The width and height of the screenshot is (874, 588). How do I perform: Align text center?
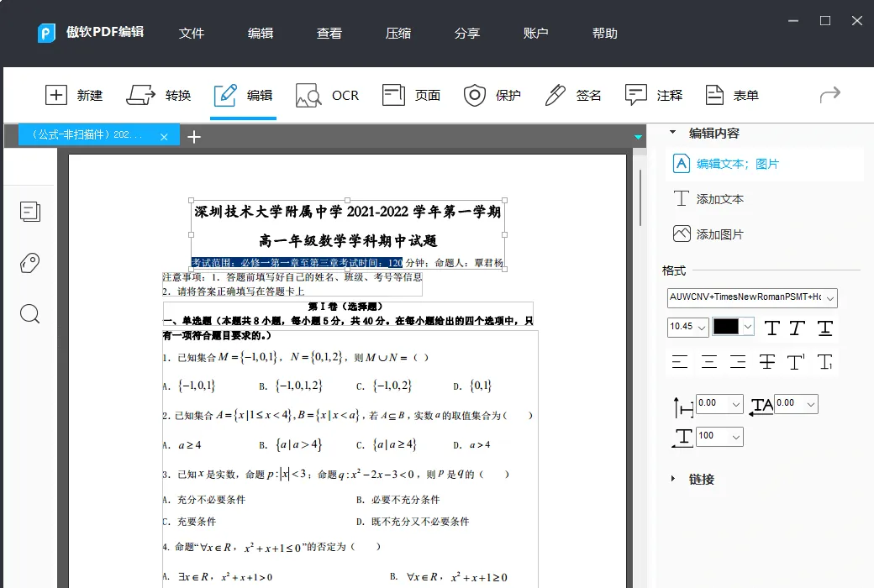coord(709,362)
